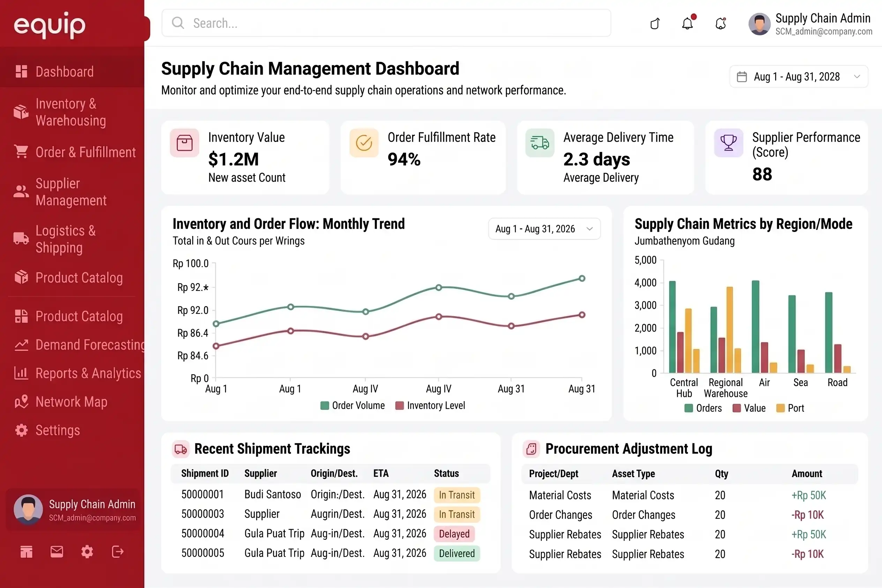This screenshot has height=588, width=882.
Task: Click the logout icon in sidebar footer
Action: click(x=118, y=552)
